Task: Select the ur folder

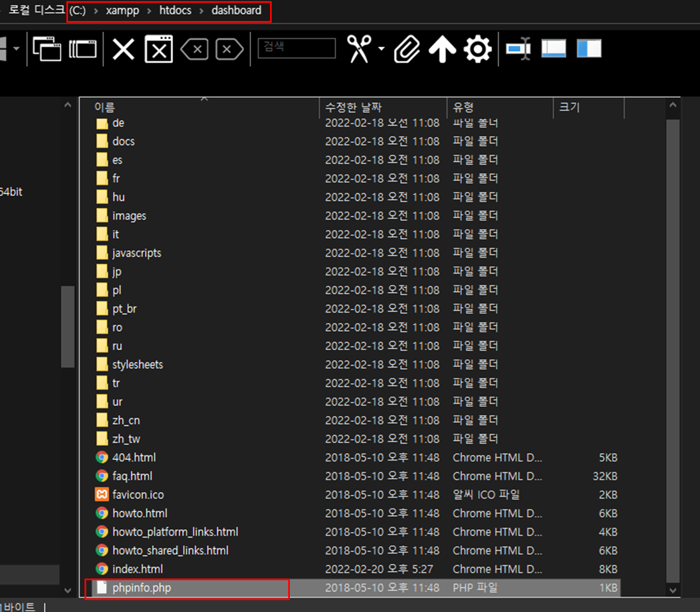Action: (x=117, y=402)
